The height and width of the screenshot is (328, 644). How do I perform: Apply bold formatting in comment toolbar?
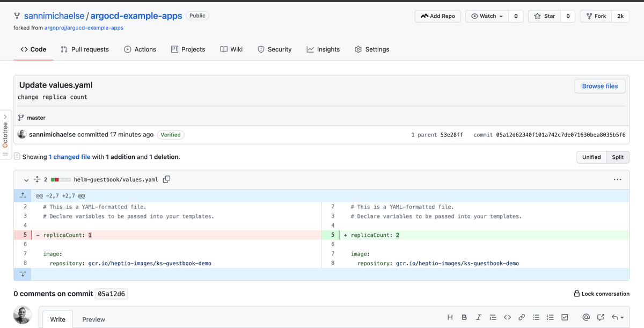click(x=464, y=317)
